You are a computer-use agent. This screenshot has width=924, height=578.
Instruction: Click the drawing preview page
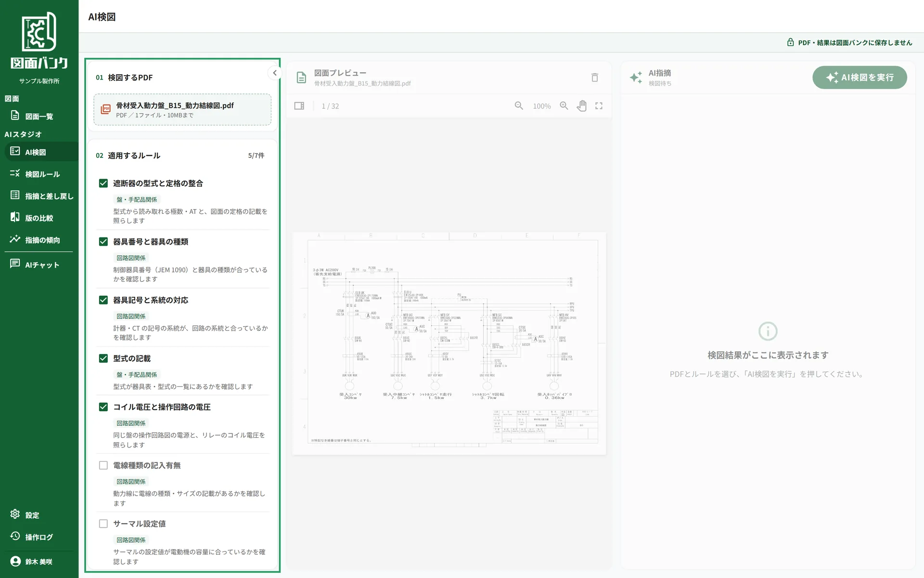(x=449, y=343)
